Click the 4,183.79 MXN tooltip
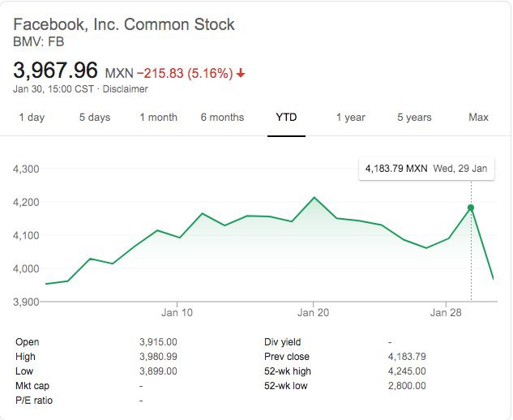This screenshot has width=513, height=420. (x=426, y=169)
